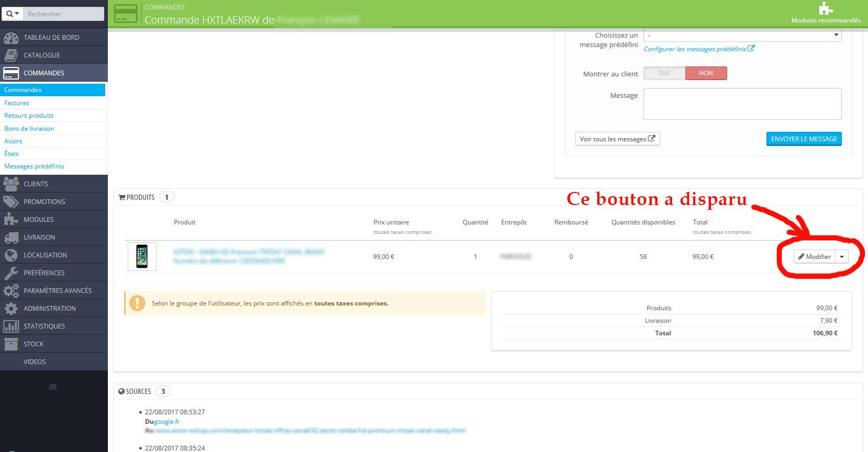Image resolution: width=868 pixels, height=452 pixels.
Task: Click the globe icon beside SOURCES heading
Action: click(x=121, y=391)
